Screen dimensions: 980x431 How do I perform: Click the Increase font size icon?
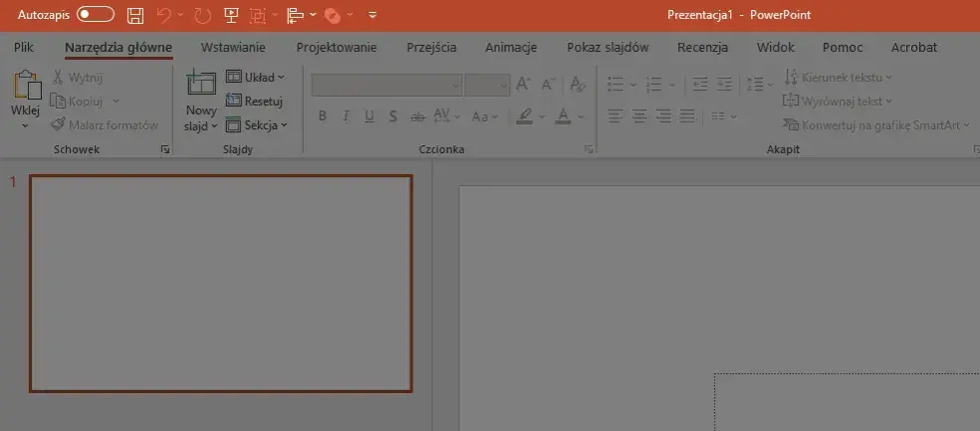[524, 85]
